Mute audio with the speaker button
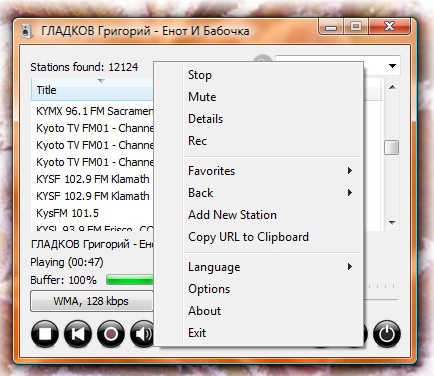 142,334
